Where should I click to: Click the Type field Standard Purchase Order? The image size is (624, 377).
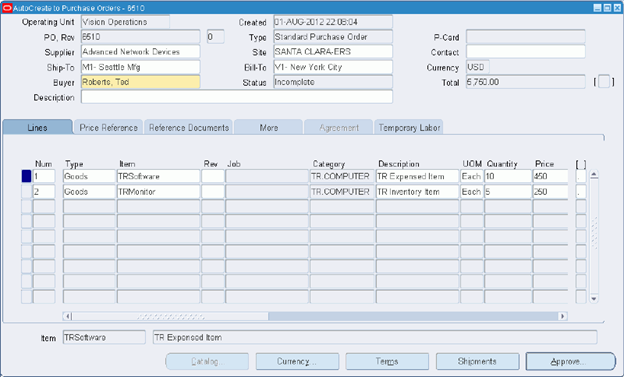pyautogui.click(x=333, y=37)
